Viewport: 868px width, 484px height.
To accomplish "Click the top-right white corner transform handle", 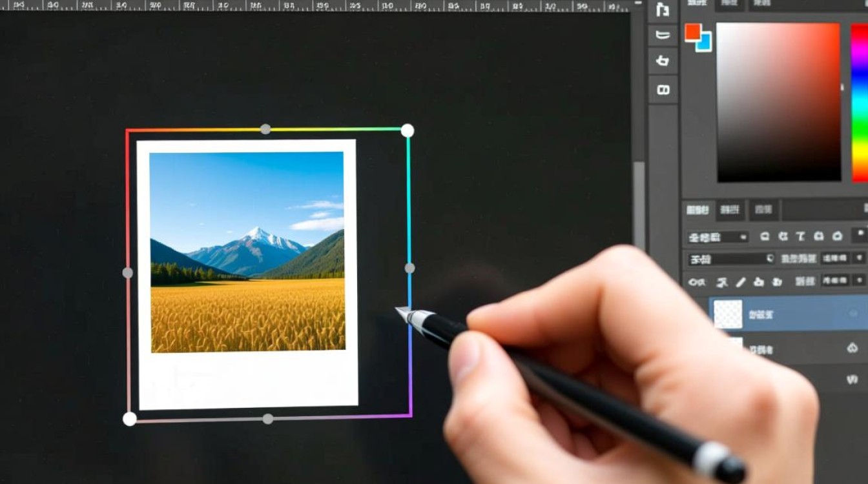I will tap(408, 131).
